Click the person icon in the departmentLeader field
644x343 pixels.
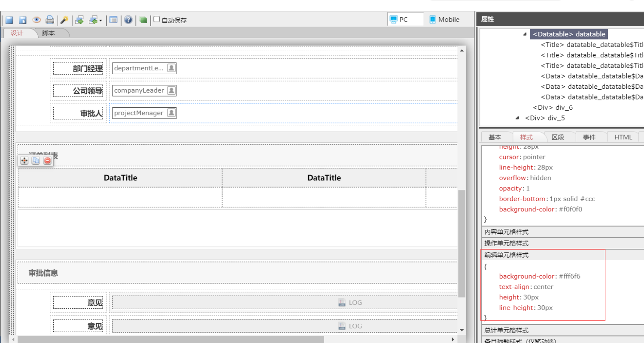(x=171, y=68)
